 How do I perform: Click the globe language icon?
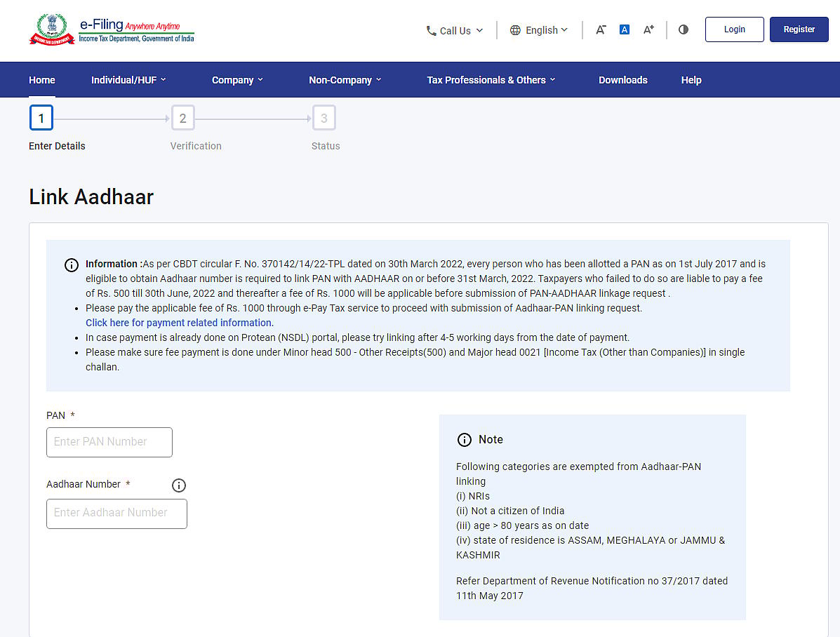coord(515,30)
